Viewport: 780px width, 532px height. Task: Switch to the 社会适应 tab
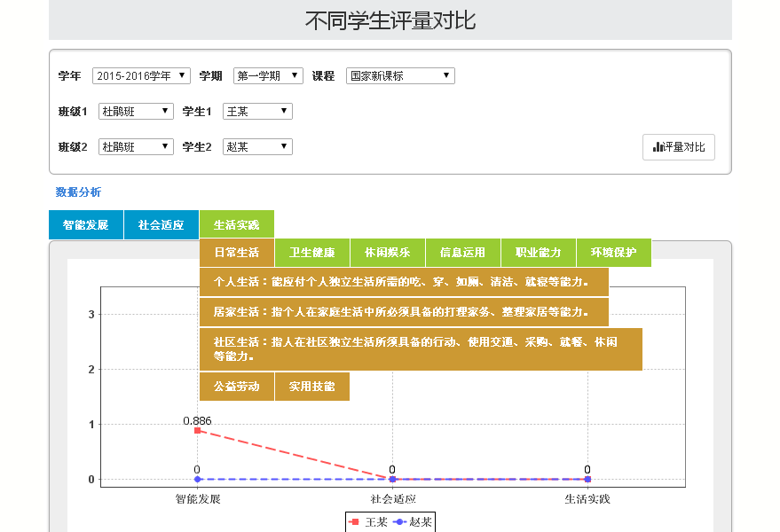pos(161,224)
